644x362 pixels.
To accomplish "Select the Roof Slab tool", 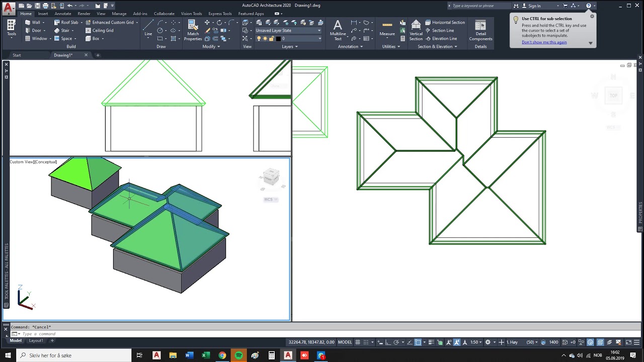I will 66,23.
